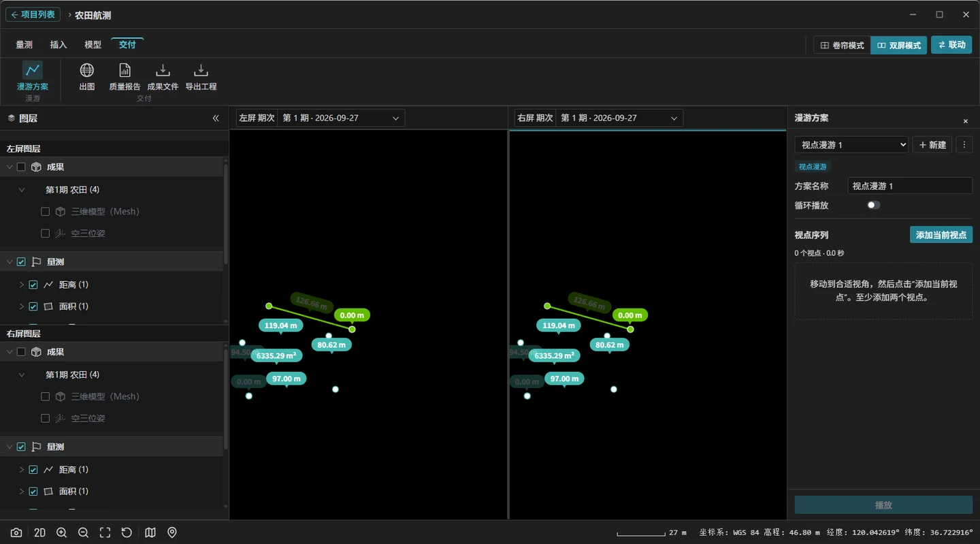The image size is (980, 544).
Task: Switch to the 插入 tab
Action: 59,45
